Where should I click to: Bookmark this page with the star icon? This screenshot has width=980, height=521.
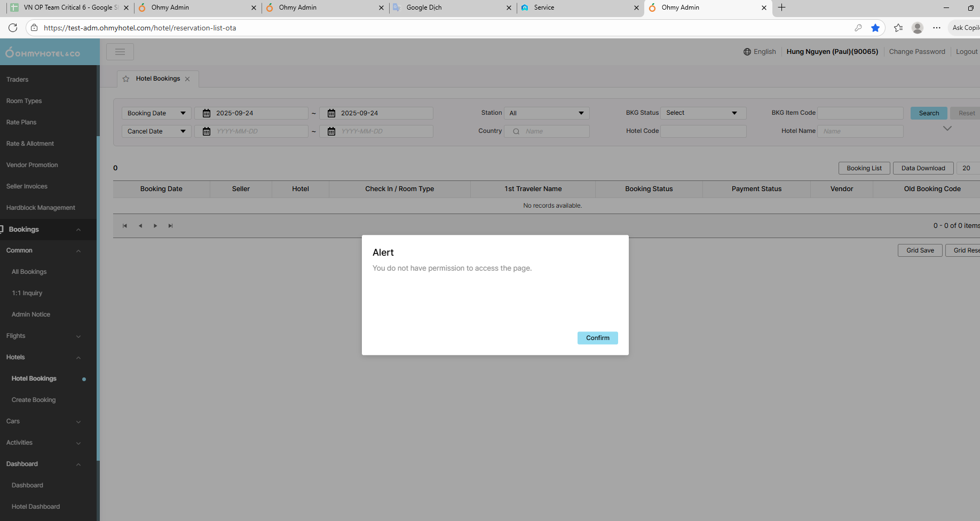tap(875, 28)
